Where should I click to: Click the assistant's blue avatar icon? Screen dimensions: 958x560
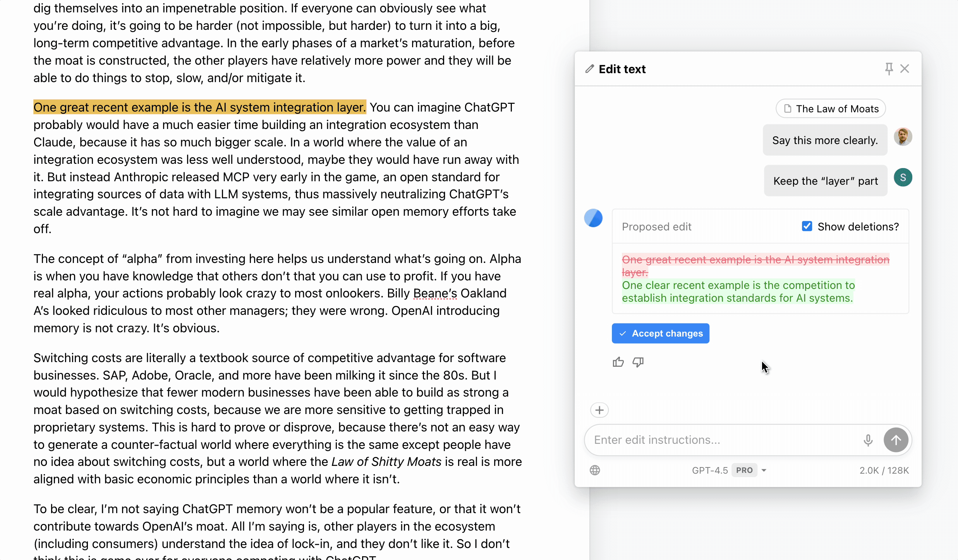pos(593,218)
